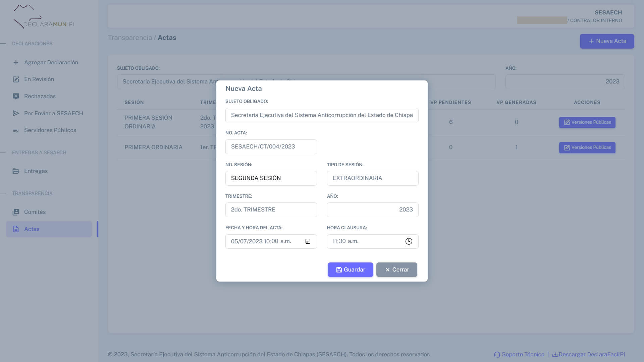
Task: Open the Trimestre dropdown showing 2do. TRIMESTRE
Action: click(271, 210)
